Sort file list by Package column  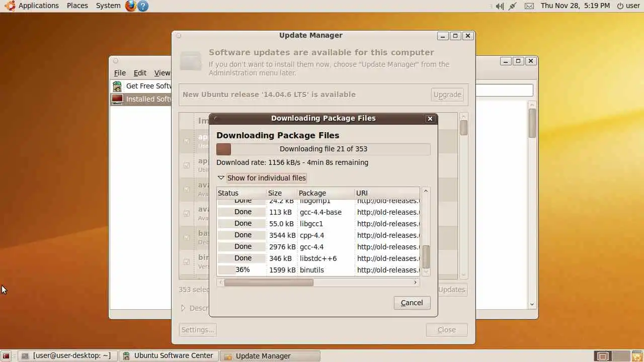tap(326, 193)
